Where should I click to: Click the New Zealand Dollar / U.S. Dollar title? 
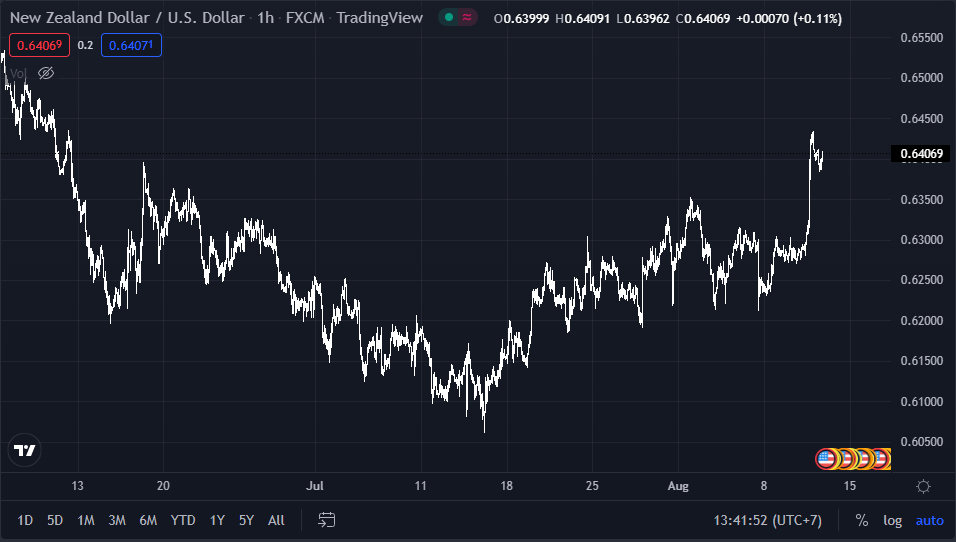127,18
